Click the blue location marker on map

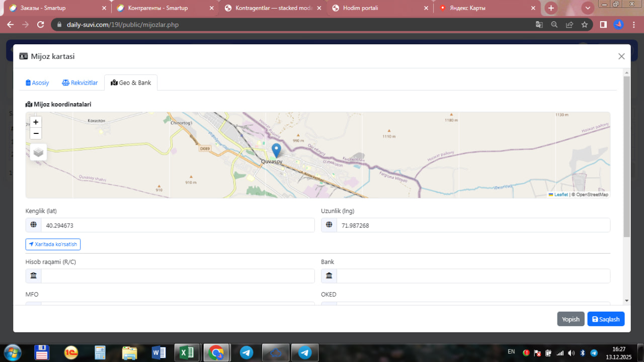276,150
